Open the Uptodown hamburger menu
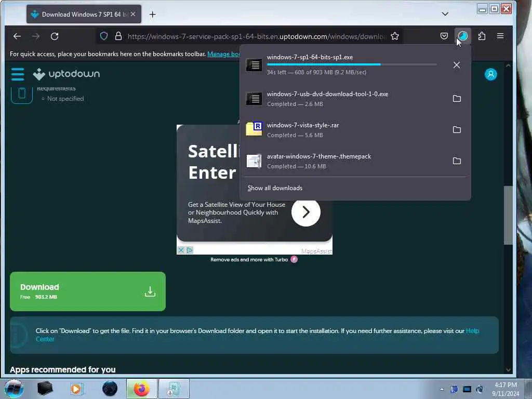532x399 pixels. [18, 74]
